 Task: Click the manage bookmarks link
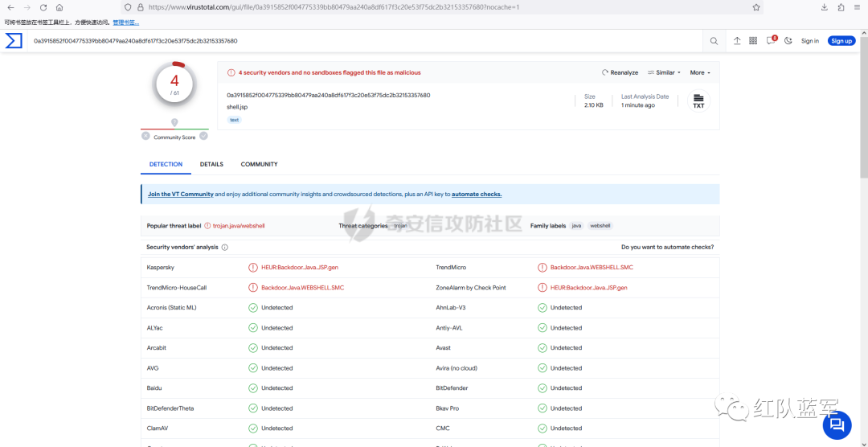pos(125,23)
